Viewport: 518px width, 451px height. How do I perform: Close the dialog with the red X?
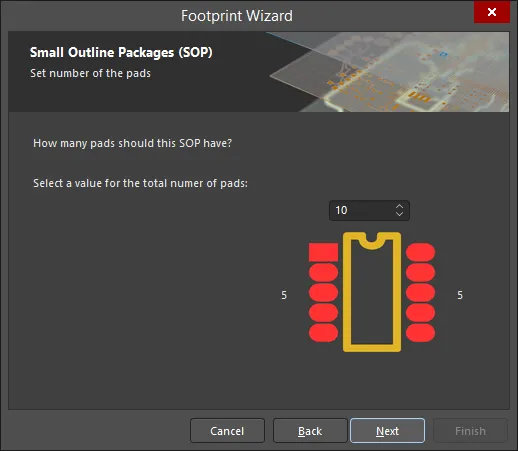tap(492, 12)
